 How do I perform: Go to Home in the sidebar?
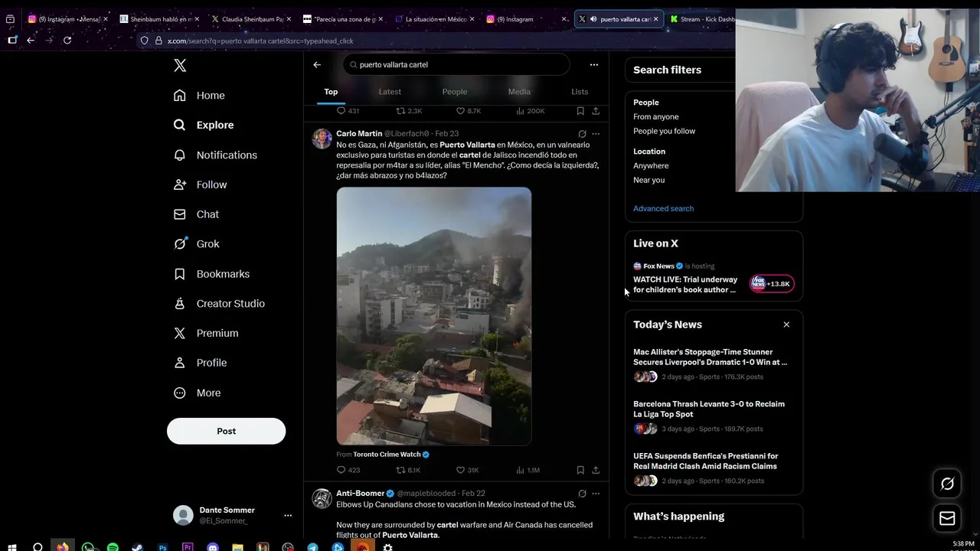[x=199, y=96]
